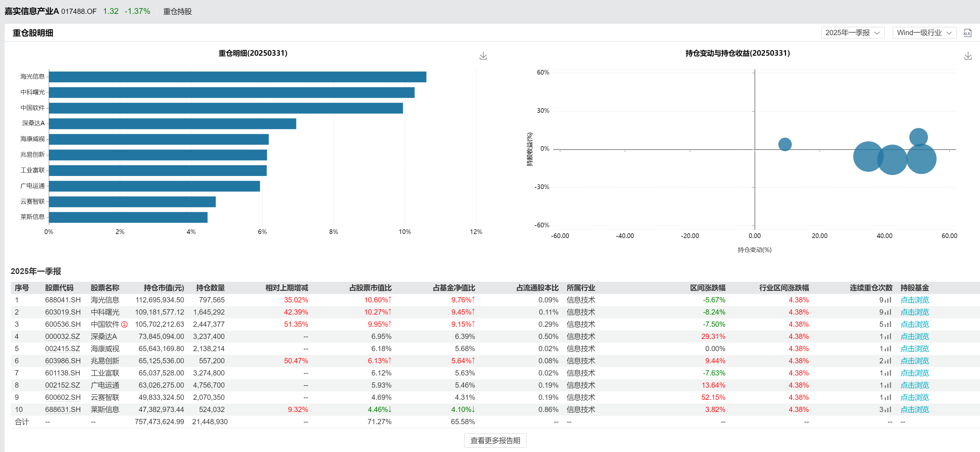Switch to the 重仓持股 tab

click(177, 11)
